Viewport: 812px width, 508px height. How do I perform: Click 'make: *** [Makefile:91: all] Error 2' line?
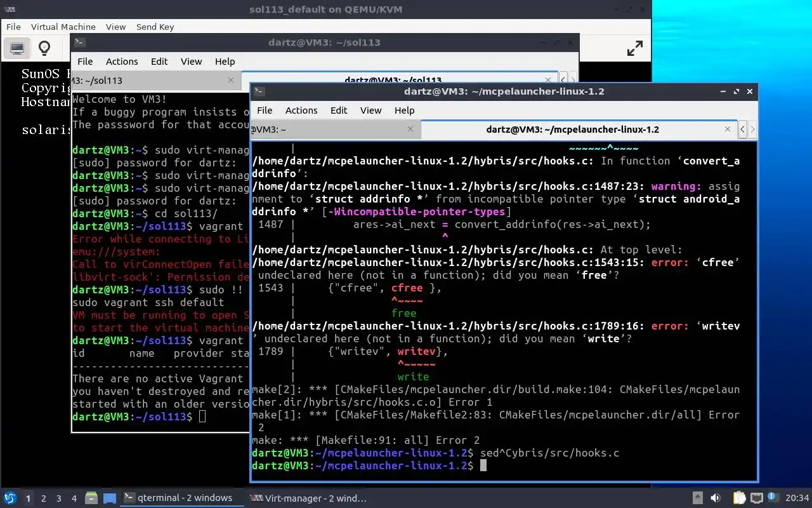click(365, 440)
